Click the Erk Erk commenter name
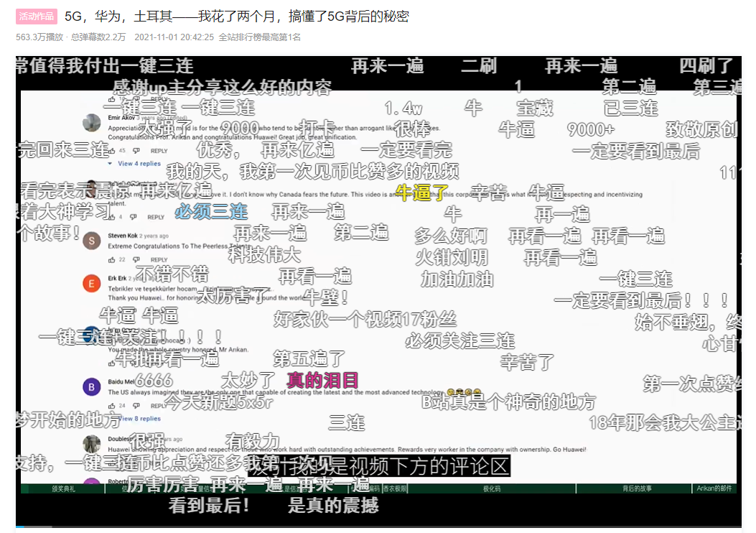This screenshot has width=756, height=533. 117,278
